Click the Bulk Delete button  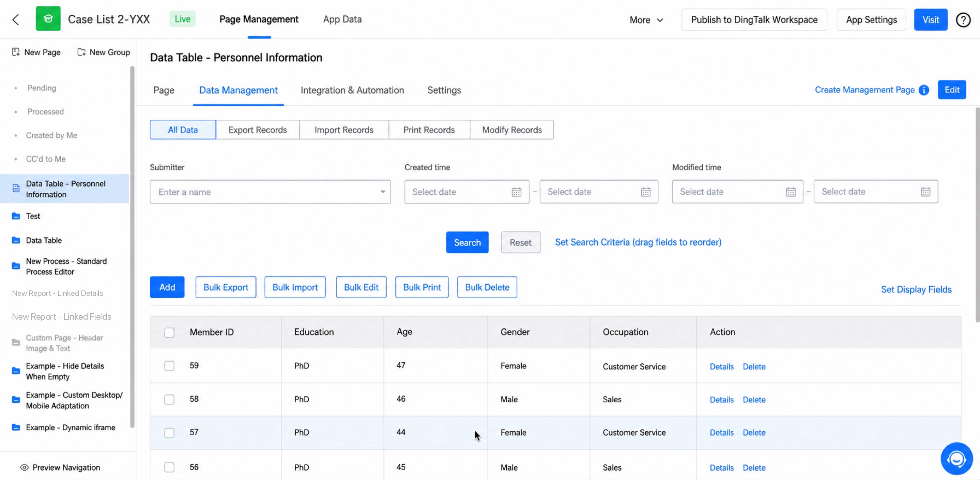(487, 287)
